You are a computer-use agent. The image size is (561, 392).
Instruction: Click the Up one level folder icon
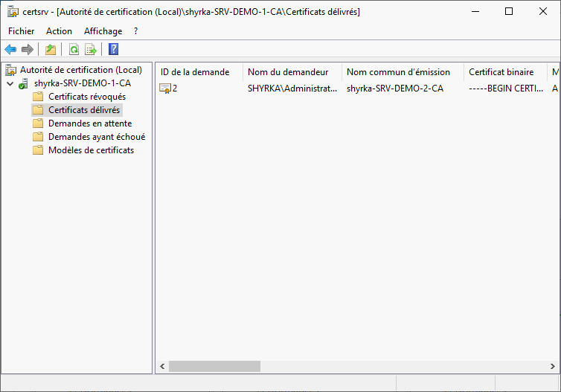50,50
